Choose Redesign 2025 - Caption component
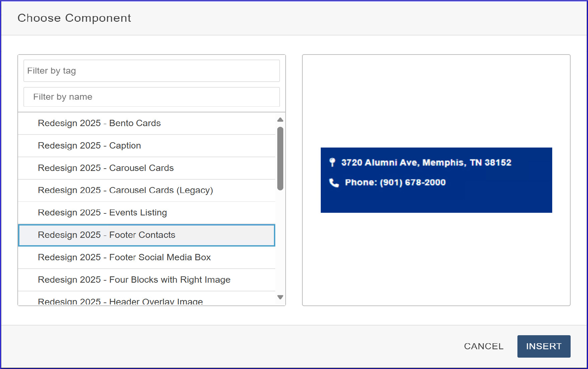 (89, 146)
